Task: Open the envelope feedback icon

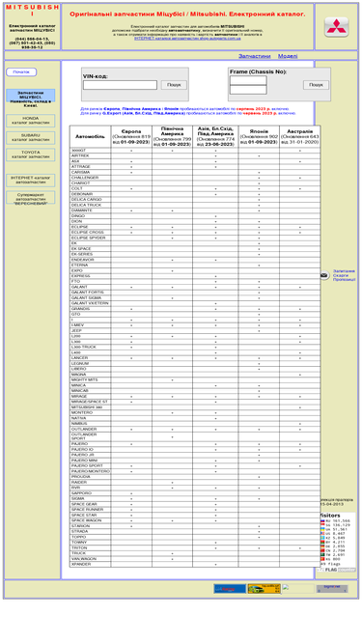Action: (324, 275)
